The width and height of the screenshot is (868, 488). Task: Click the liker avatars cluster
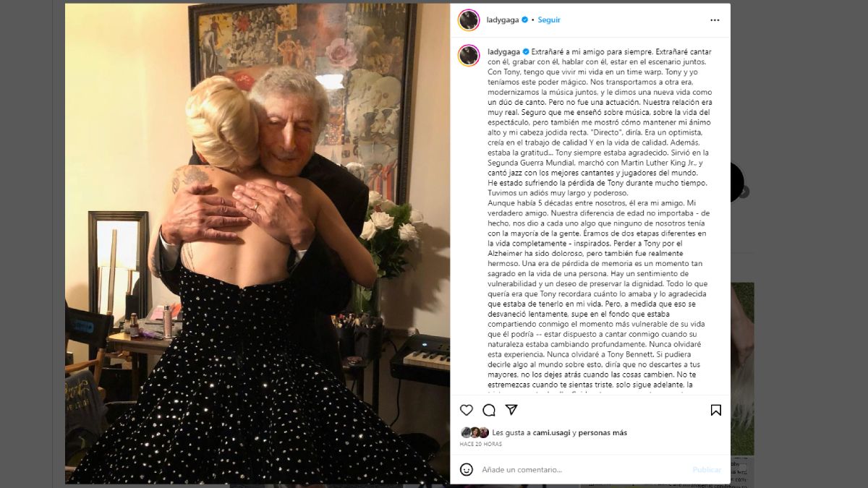[475, 433]
